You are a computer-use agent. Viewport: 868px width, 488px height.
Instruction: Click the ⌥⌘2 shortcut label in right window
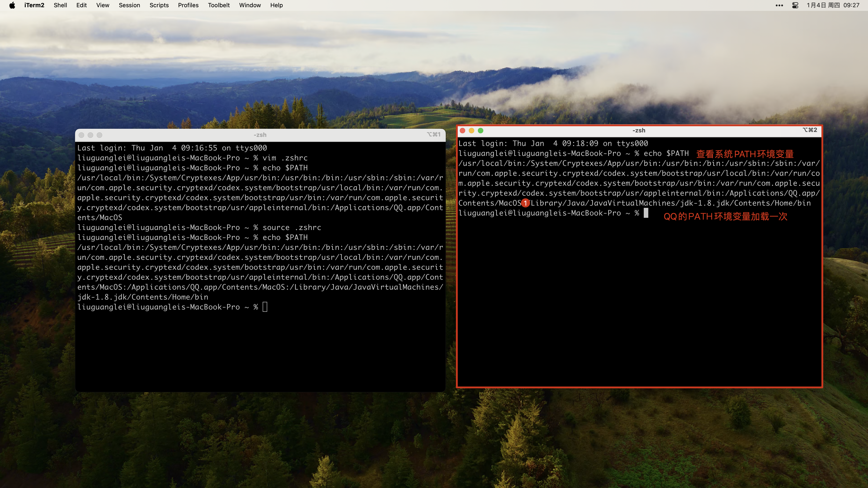coord(810,130)
